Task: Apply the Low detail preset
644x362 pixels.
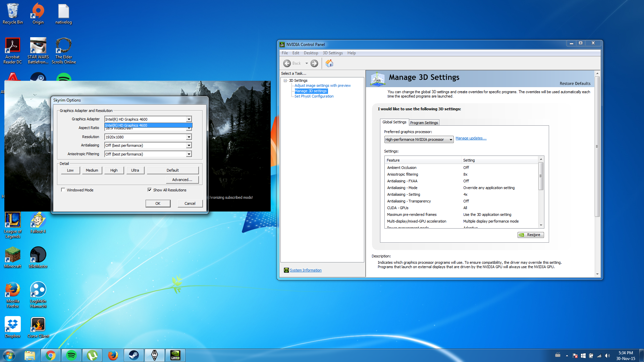Action: pos(70,170)
